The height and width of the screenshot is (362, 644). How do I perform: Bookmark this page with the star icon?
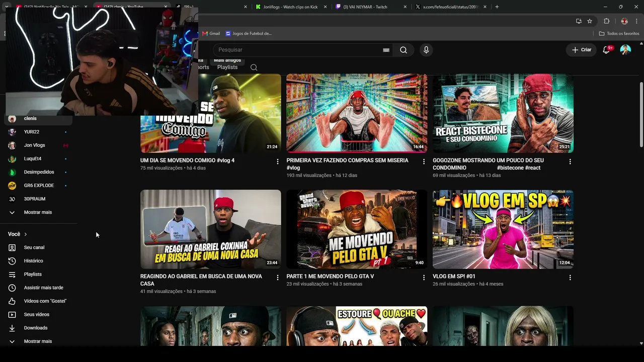tap(590, 21)
